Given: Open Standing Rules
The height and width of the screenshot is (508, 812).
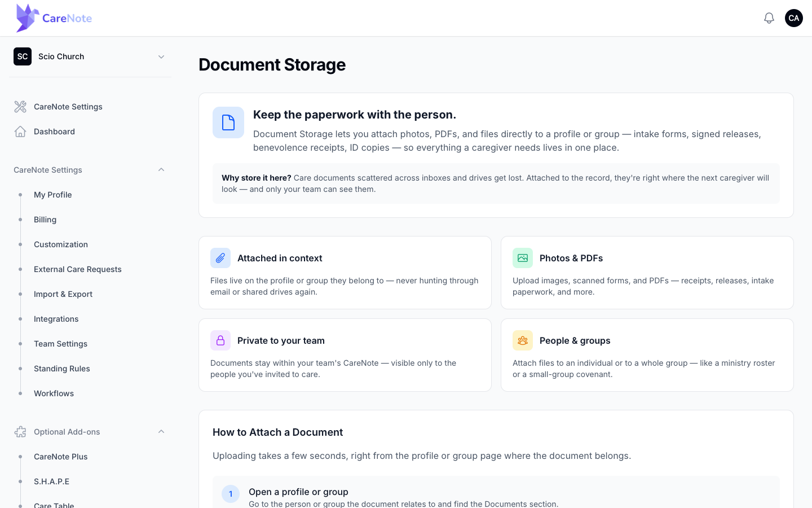Looking at the screenshot, I should [x=62, y=369].
